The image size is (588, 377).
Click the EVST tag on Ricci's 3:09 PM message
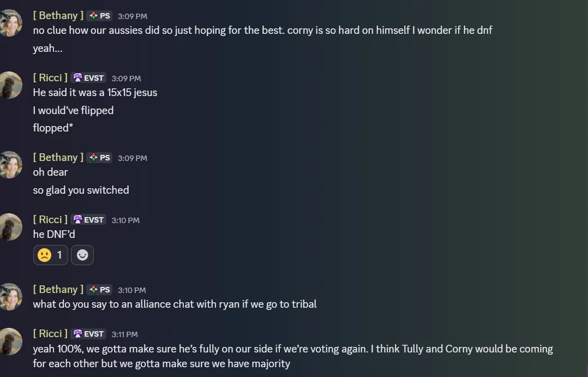[88, 78]
